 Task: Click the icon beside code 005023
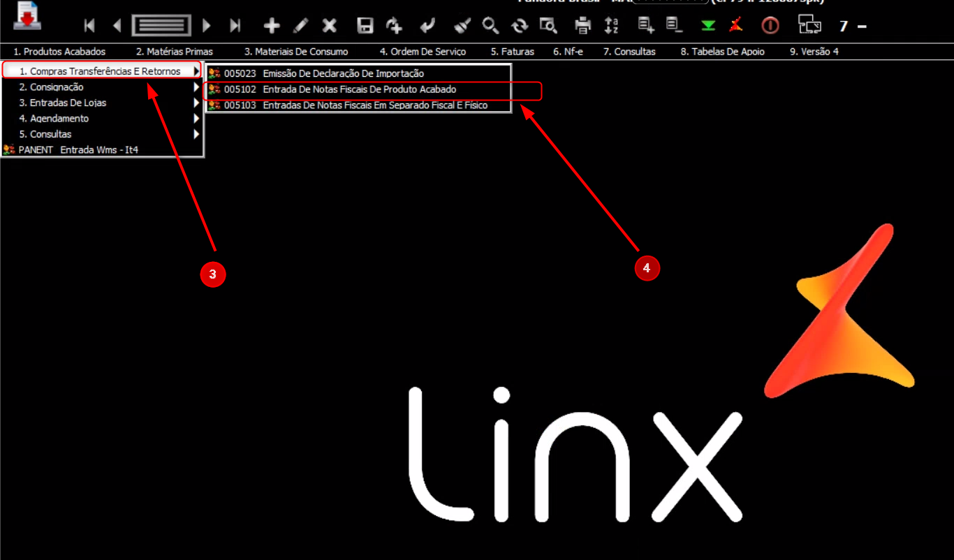[x=214, y=73]
